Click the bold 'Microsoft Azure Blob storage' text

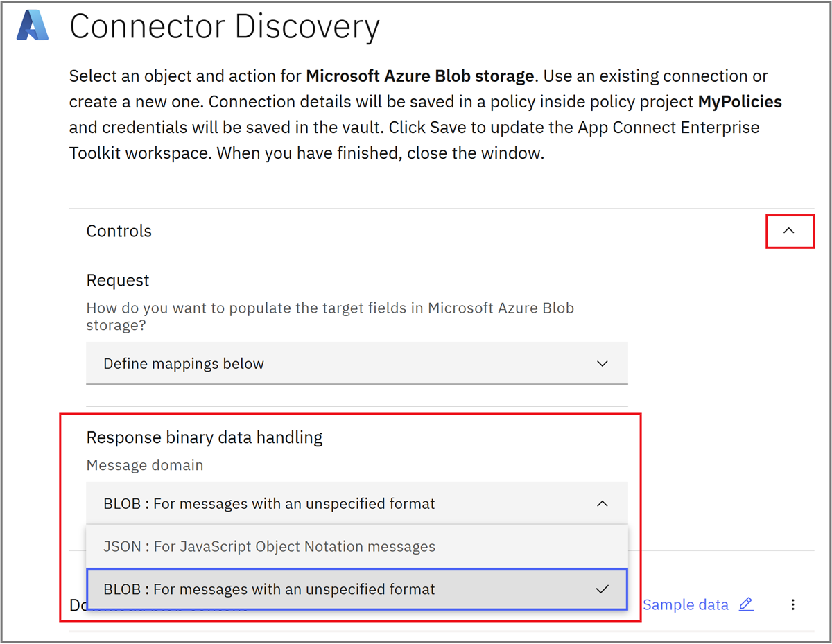pos(420,76)
